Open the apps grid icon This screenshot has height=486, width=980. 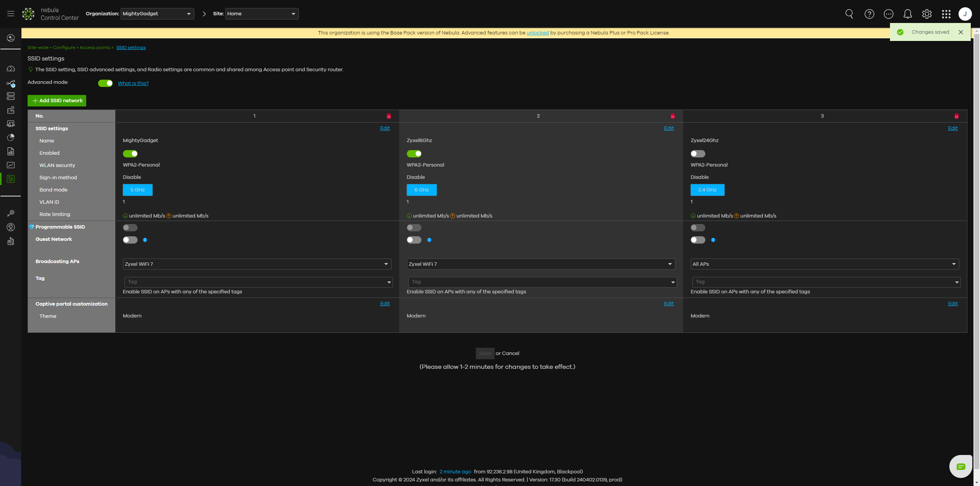(x=946, y=14)
